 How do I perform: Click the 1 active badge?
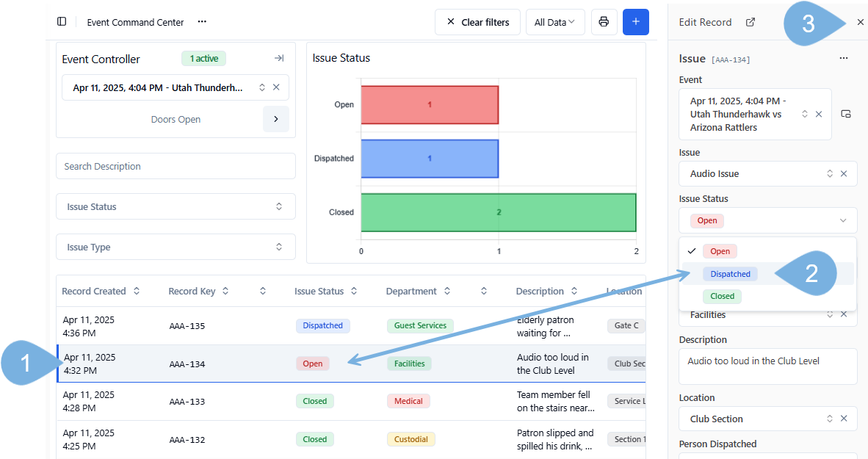click(203, 59)
